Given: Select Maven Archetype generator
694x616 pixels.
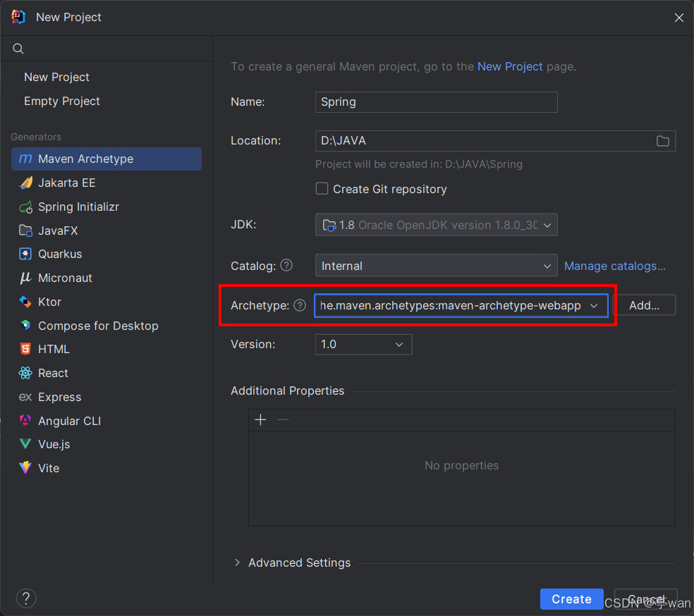Looking at the screenshot, I should 106,159.
